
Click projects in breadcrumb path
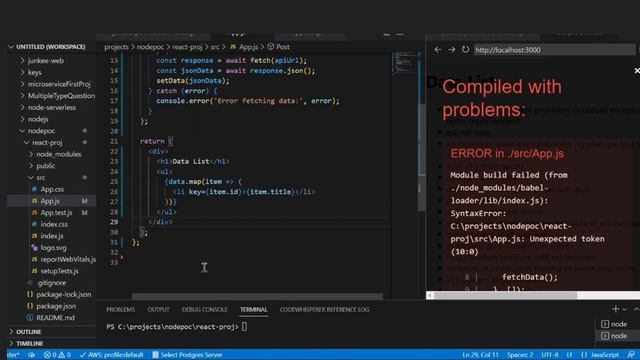point(116,47)
